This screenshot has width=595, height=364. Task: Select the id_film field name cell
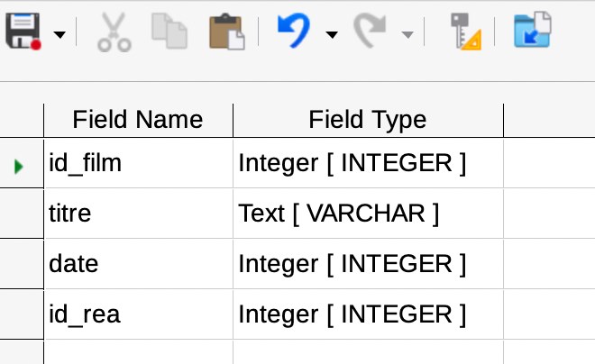pos(139,163)
